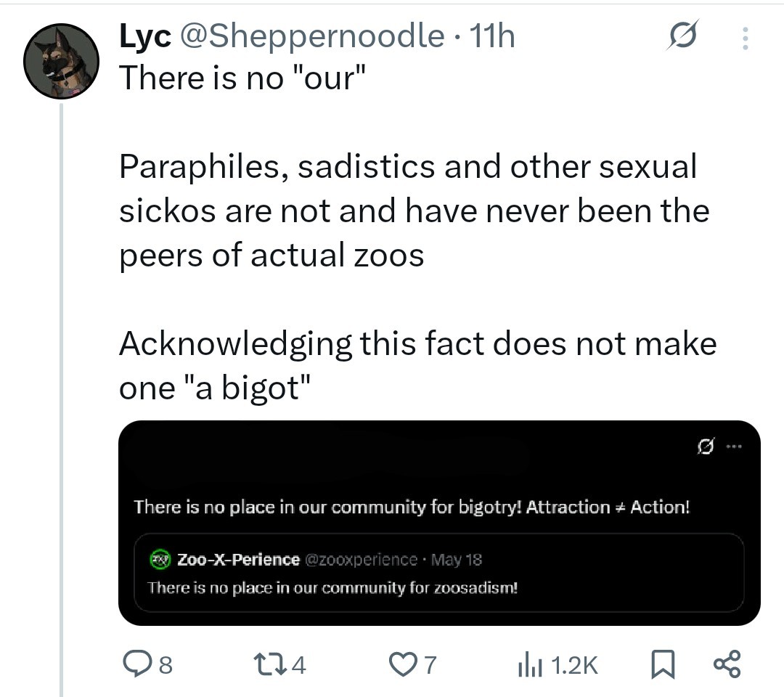784x697 pixels.
Task: Open the three-dot more options menu
Action: pos(745,38)
